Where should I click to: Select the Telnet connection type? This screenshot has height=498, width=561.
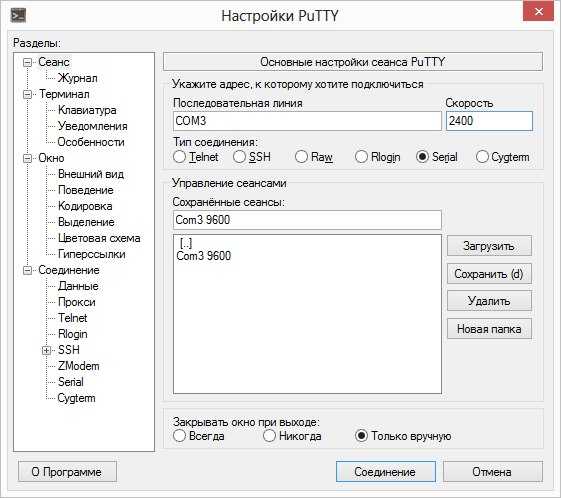195,157
